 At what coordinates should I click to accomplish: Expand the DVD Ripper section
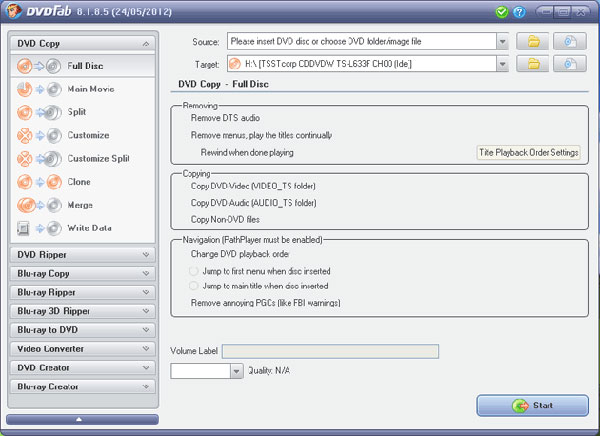coord(83,255)
